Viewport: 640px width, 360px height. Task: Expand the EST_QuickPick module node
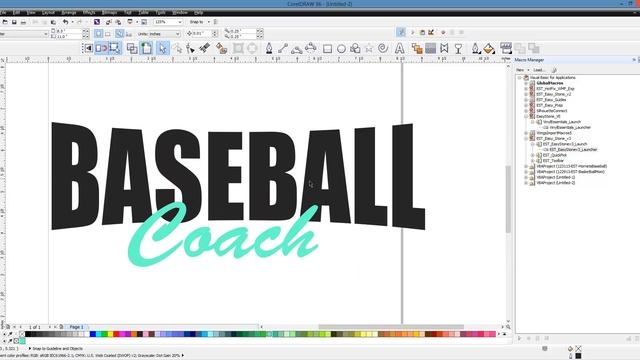[x=533, y=156]
